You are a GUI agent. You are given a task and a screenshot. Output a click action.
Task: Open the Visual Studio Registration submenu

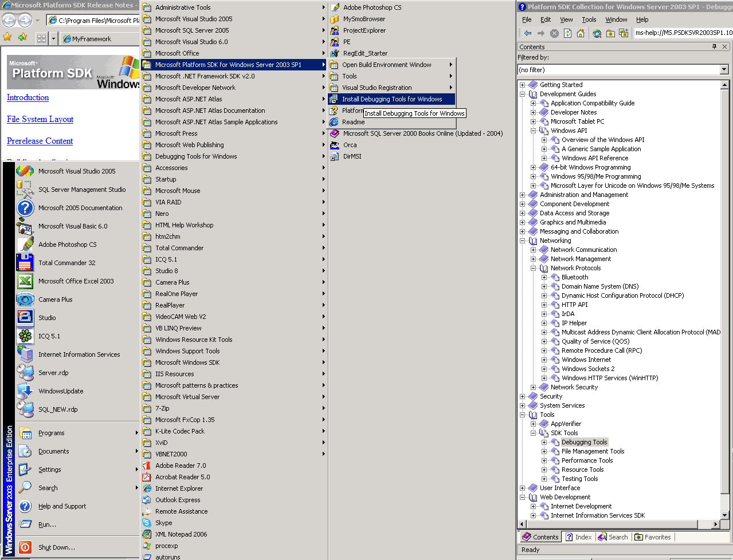(x=392, y=88)
